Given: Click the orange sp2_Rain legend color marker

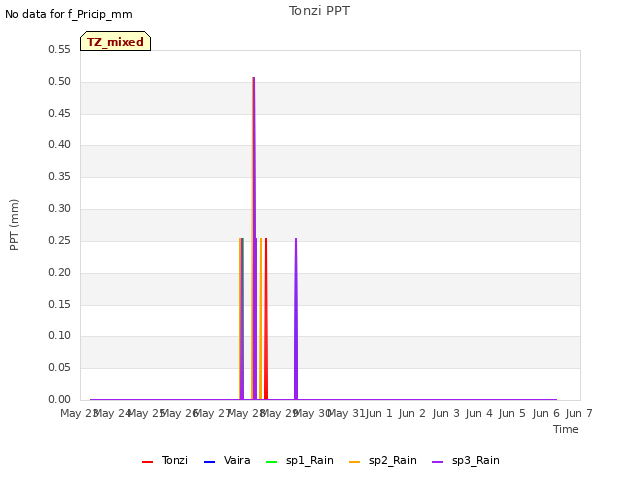Looking at the screenshot, I should coord(355,462).
